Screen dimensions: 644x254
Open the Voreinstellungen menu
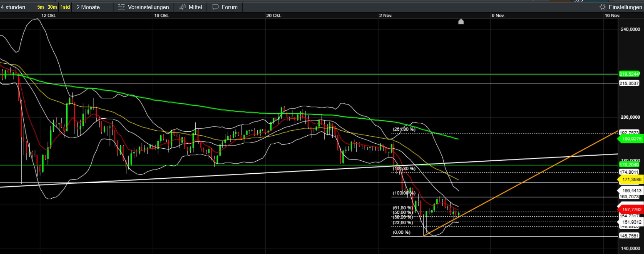[148, 7]
